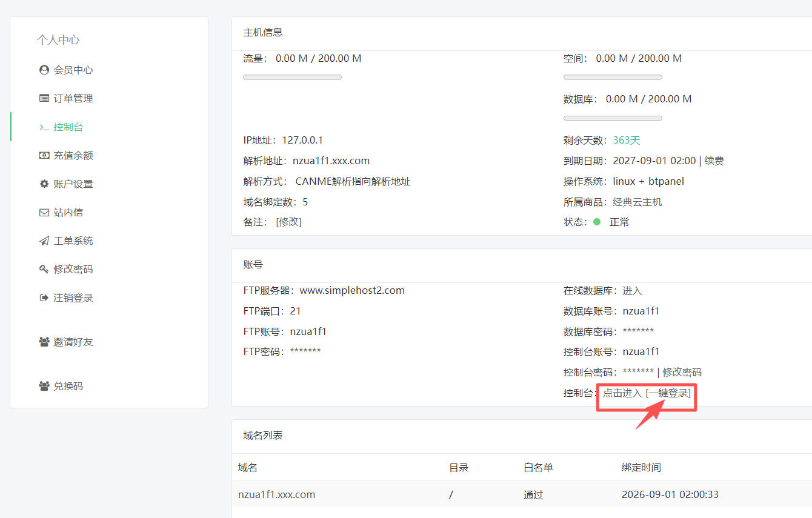This screenshot has width=812, height=518.
Task: Click the 站内信 envelope icon
Action: click(44, 213)
